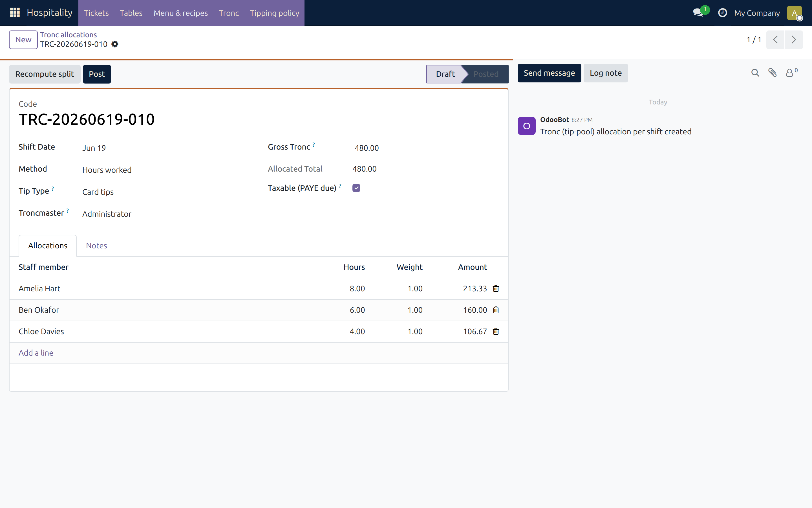Follow the Tronc allocations breadcrumb link
The height and width of the screenshot is (508, 812).
[69, 35]
